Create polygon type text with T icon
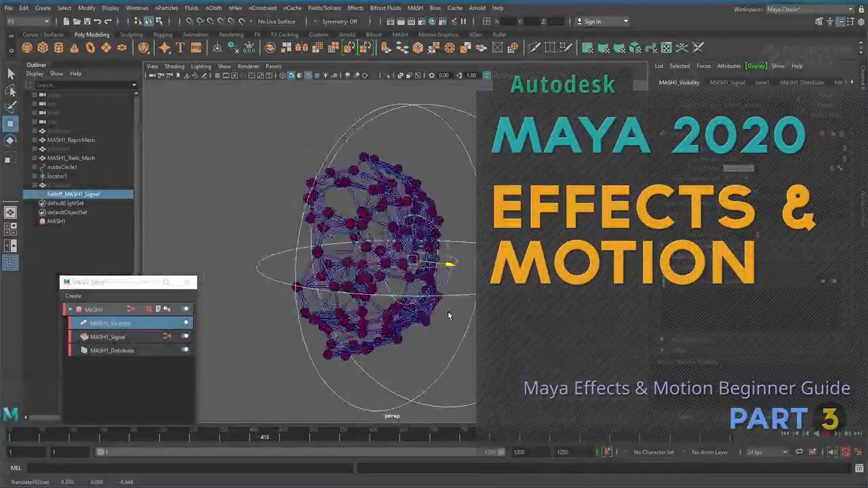Viewport: 868px width, 488px height. pyautogui.click(x=180, y=47)
